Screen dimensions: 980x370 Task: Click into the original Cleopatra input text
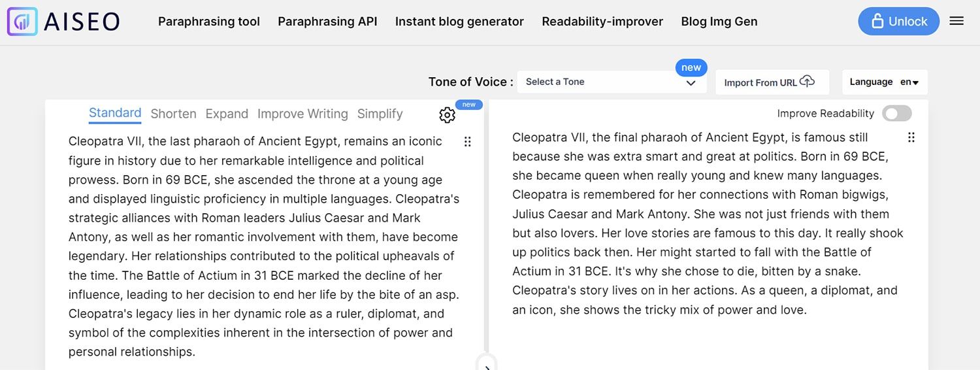(x=263, y=246)
